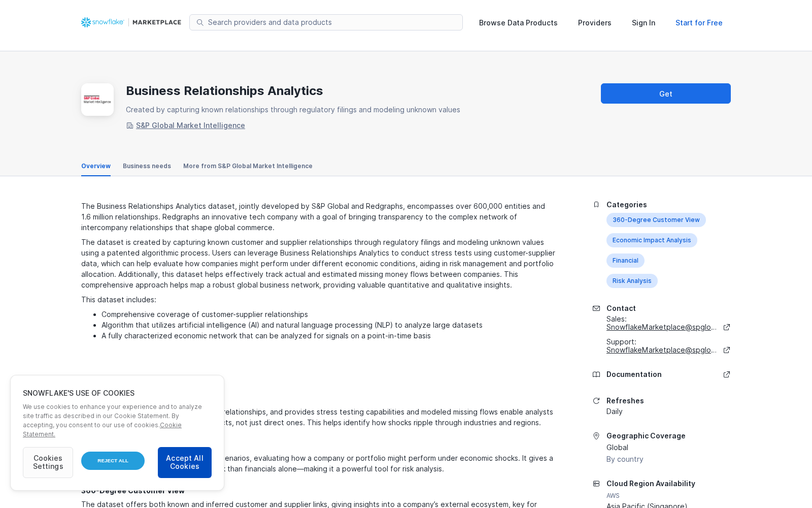812x508 pixels.
Task: Click the 'Created by capturing known relationships' subtitle
Action: (x=293, y=110)
